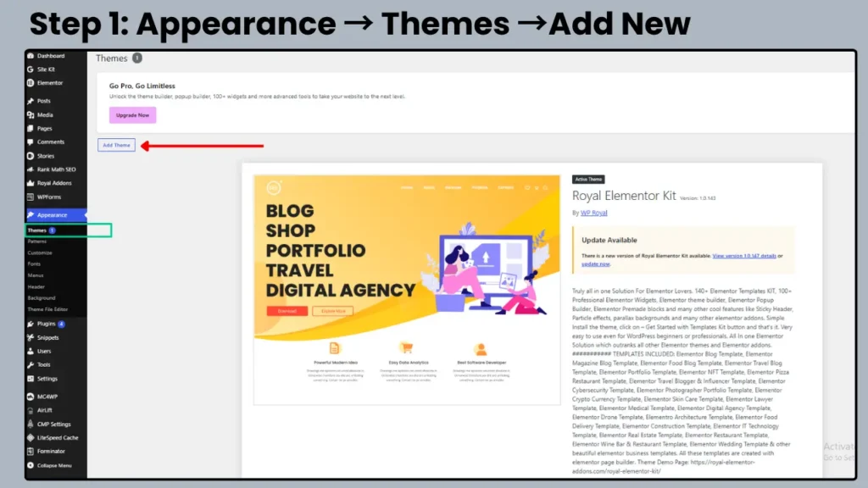Click the Tools wrench icon
Image resolution: width=868 pixels, height=488 pixels.
point(31,364)
